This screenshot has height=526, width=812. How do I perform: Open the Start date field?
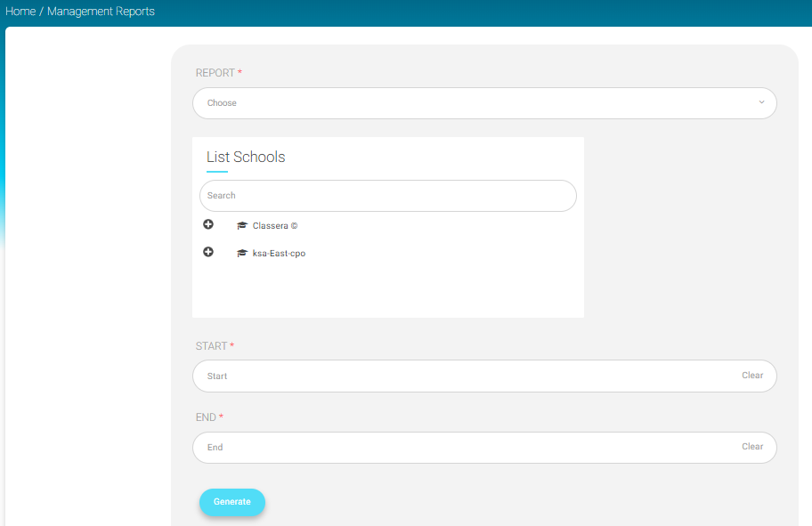463,376
